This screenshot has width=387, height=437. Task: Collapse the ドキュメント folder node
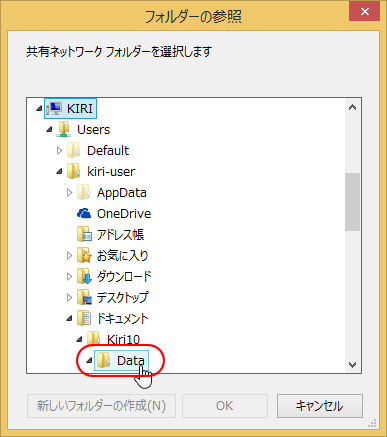coord(69,319)
